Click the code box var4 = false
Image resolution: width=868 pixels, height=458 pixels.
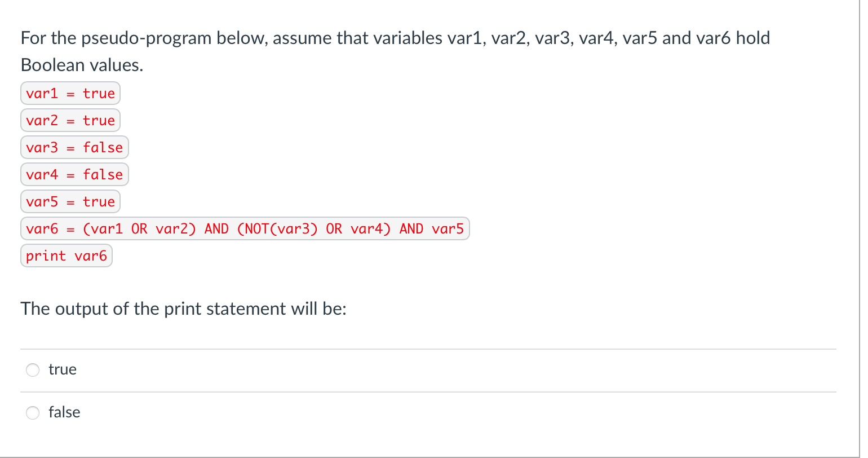pos(74,174)
